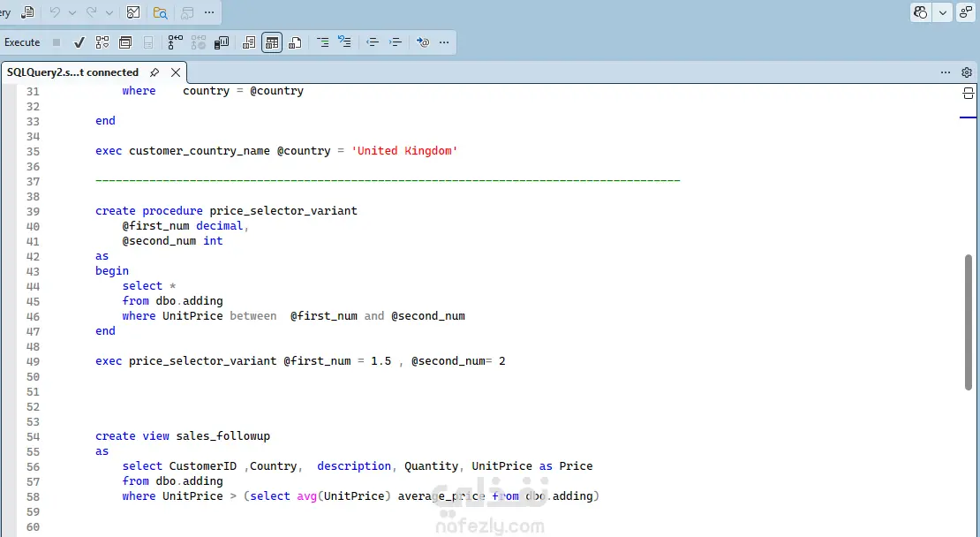Open the tab list overflow menu
Image resolution: width=980 pixels, height=537 pixels.
click(x=946, y=72)
